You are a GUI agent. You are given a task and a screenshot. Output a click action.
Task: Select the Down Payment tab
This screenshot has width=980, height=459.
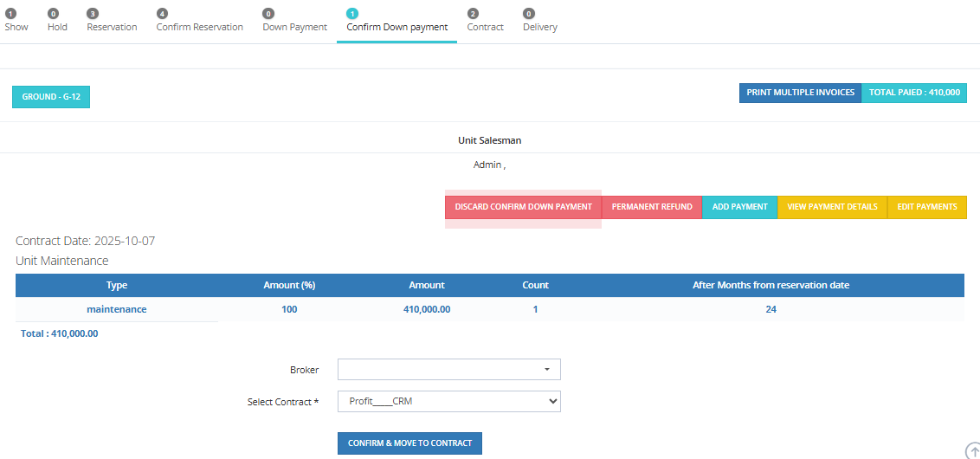pyautogui.click(x=294, y=22)
